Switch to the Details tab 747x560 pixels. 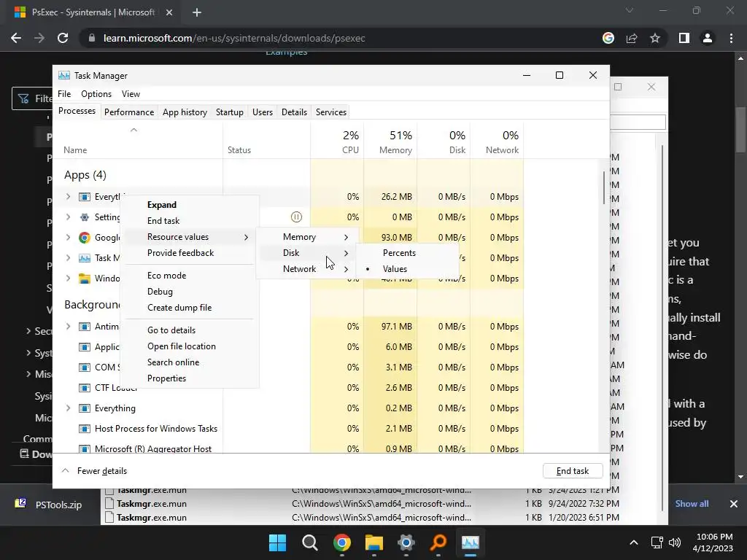click(x=294, y=112)
